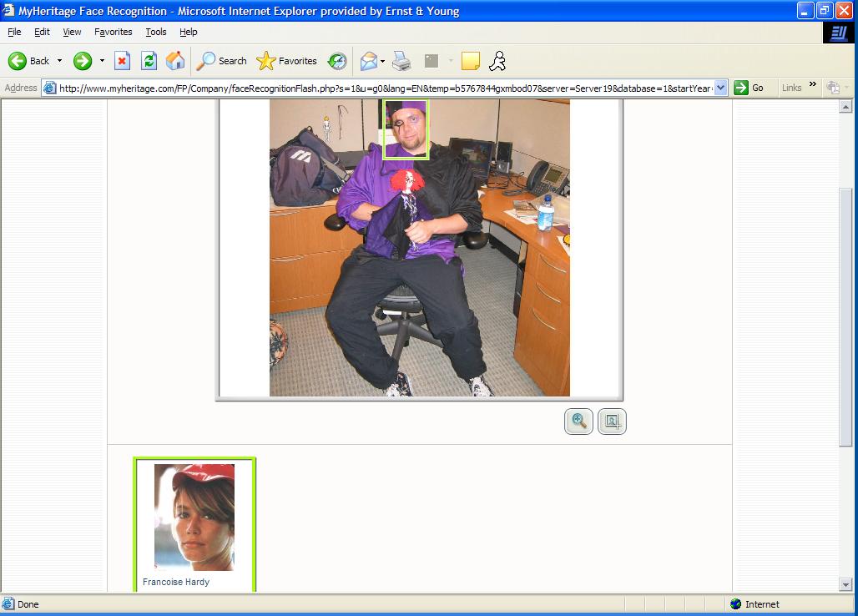Go to the Home page icon
Viewport: 858px width, 616px height.
pos(175,61)
